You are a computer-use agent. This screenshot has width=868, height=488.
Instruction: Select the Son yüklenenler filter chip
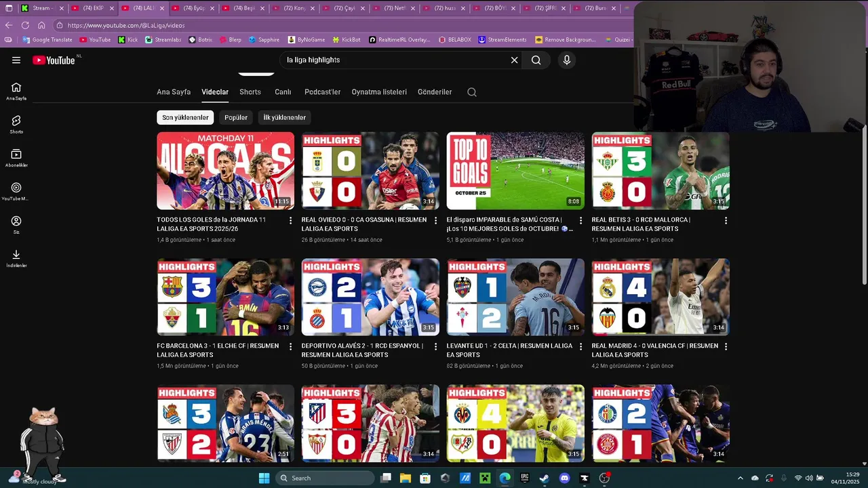coord(185,117)
